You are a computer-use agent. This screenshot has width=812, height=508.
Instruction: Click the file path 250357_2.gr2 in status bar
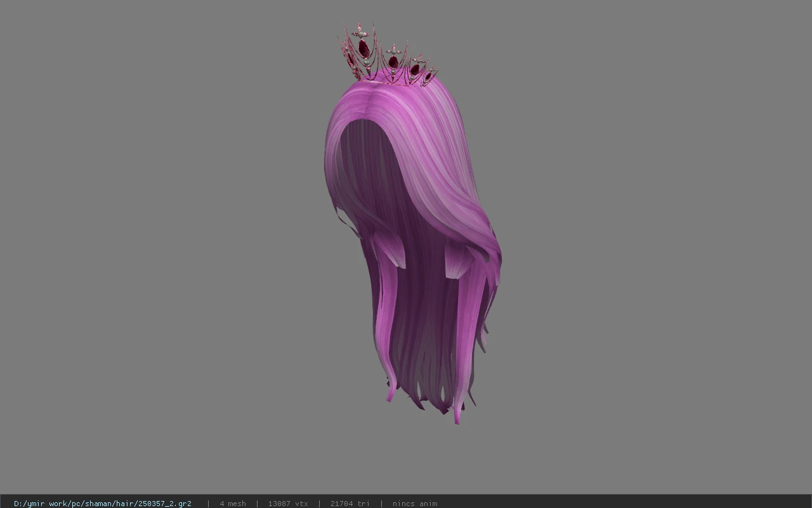coord(103,504)
